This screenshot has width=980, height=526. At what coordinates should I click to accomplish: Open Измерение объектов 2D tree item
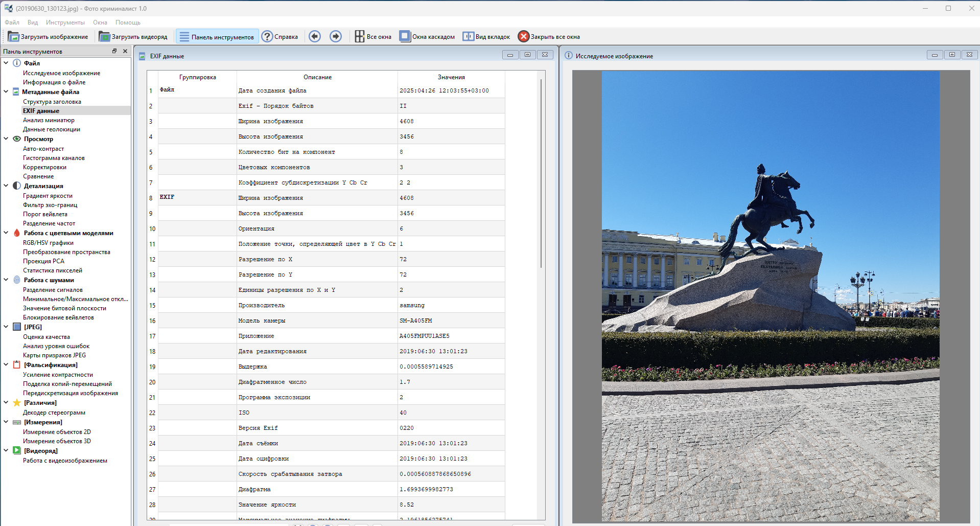click(x=57, y=432)
